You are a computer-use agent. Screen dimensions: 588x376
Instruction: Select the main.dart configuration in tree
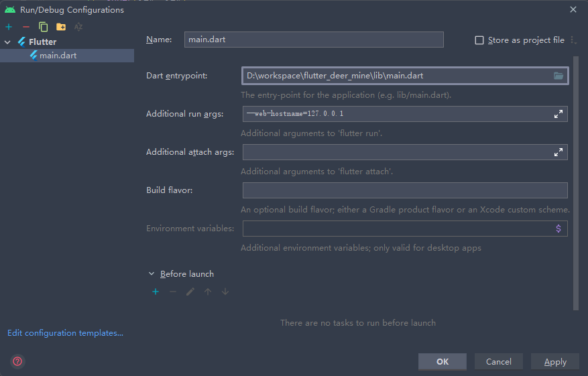click(67, 56)
